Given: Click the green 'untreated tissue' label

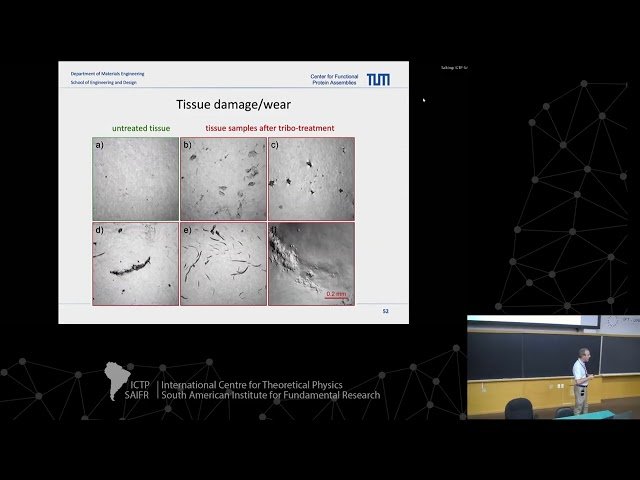Looking at the screenshot, I should [x=140, y=128].
